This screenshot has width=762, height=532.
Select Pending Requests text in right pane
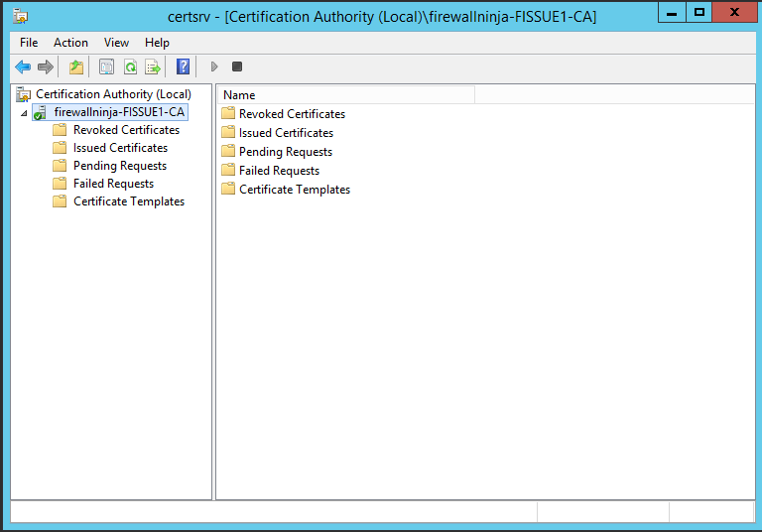tap(286, 152)
